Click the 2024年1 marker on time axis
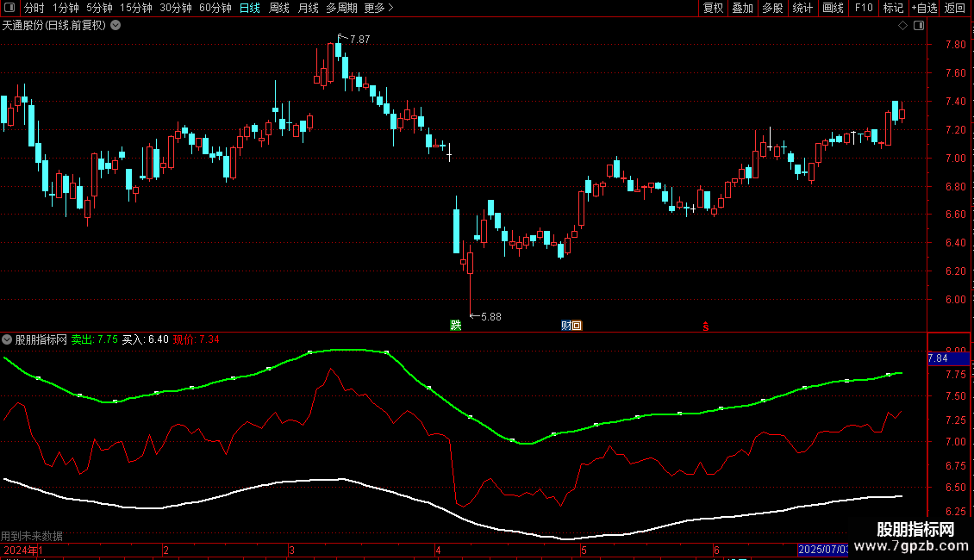974x560 pixels. coord(23,550)
